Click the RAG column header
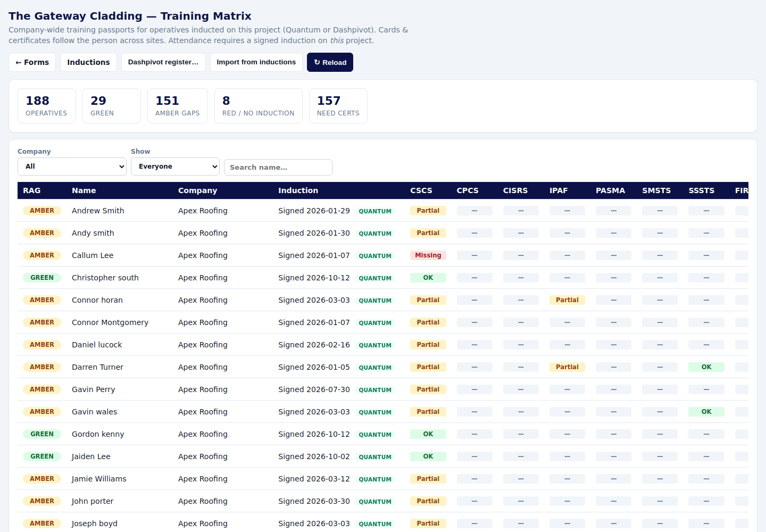Viewport: 766px width, 532px height. pos(32,190)
